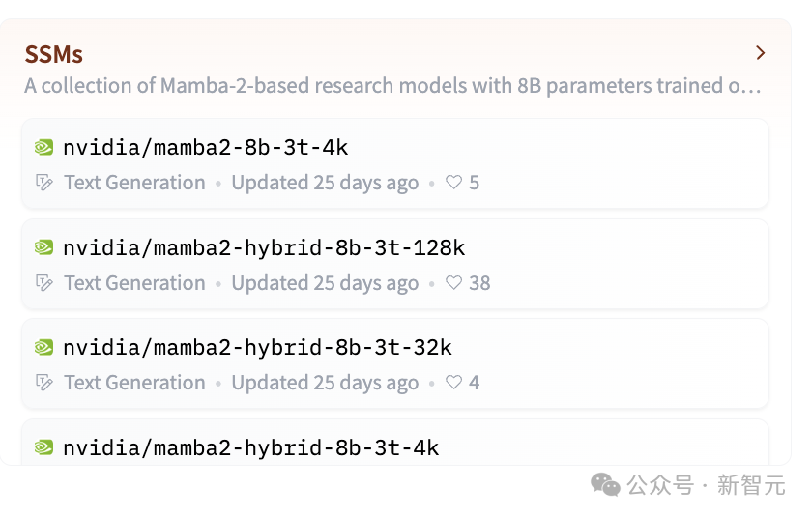Open the SSMs collection title

tap(54, 54)
